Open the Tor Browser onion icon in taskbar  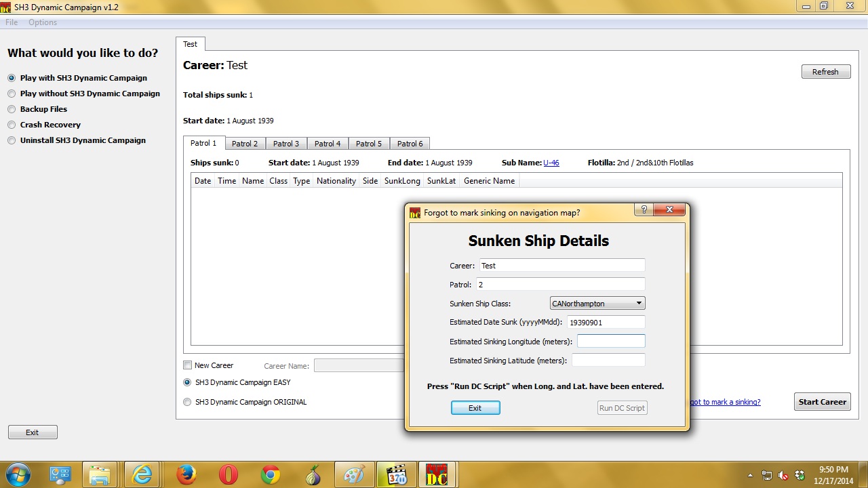[313, 474]
